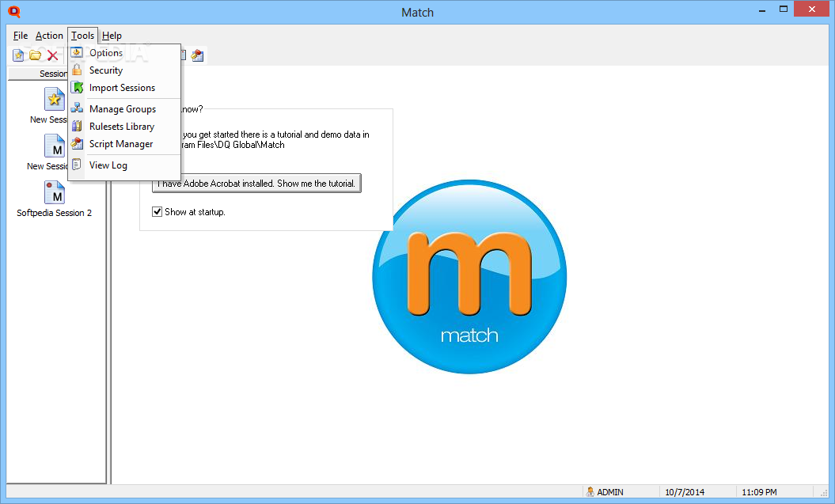The image size is (835, 504).
Task: Click the ADMIN text in status bar
Action: [x=610, y=492]
